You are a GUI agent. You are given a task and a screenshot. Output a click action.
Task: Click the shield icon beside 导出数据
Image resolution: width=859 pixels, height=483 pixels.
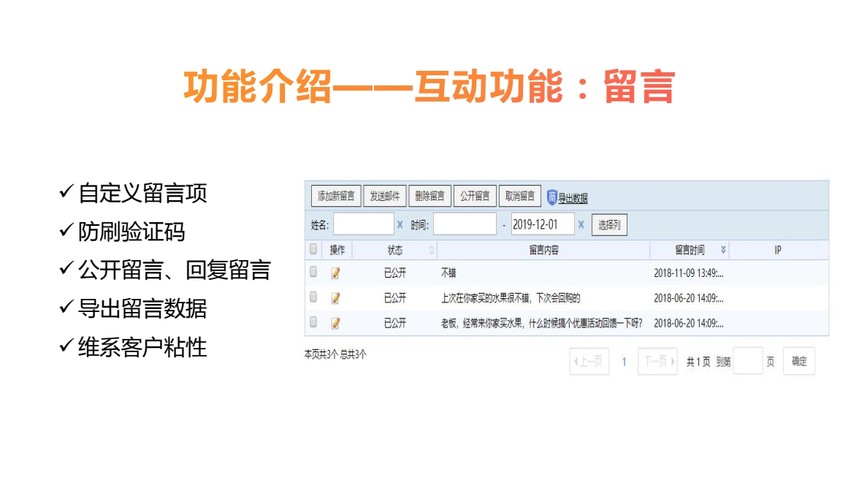pos(551,197)
